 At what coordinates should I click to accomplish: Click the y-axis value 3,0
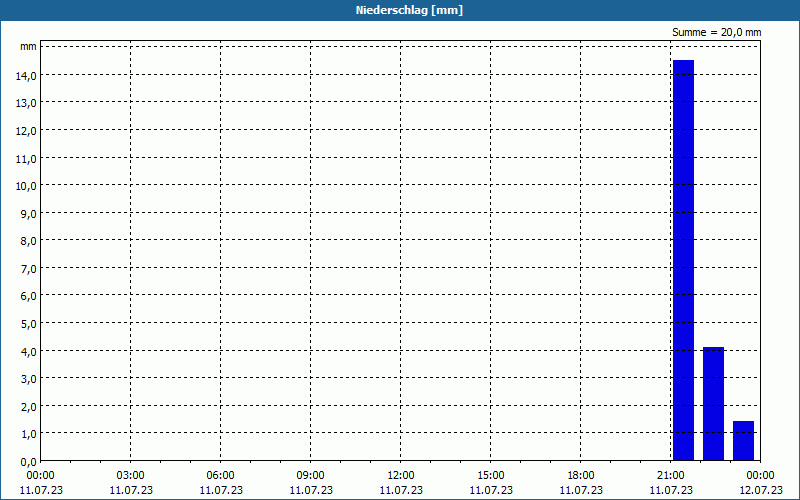[x=29, y=379]
